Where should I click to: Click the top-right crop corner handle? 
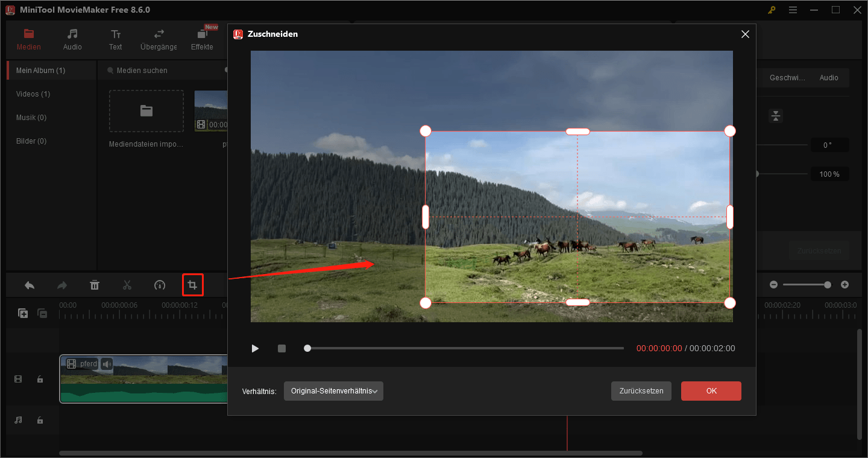pyautogui.click(x=730, y=131)
